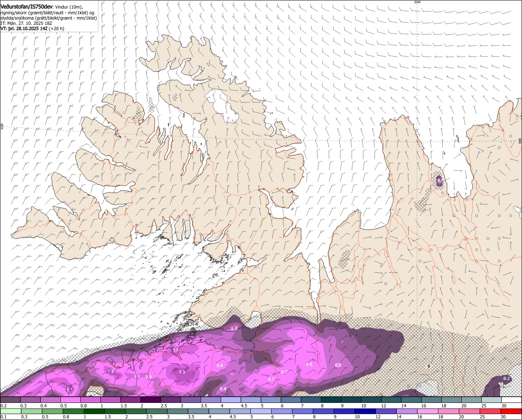Click the dark teal swatch between 8 and 9
The image size is (522, 420).
click(x=331, y=400)
